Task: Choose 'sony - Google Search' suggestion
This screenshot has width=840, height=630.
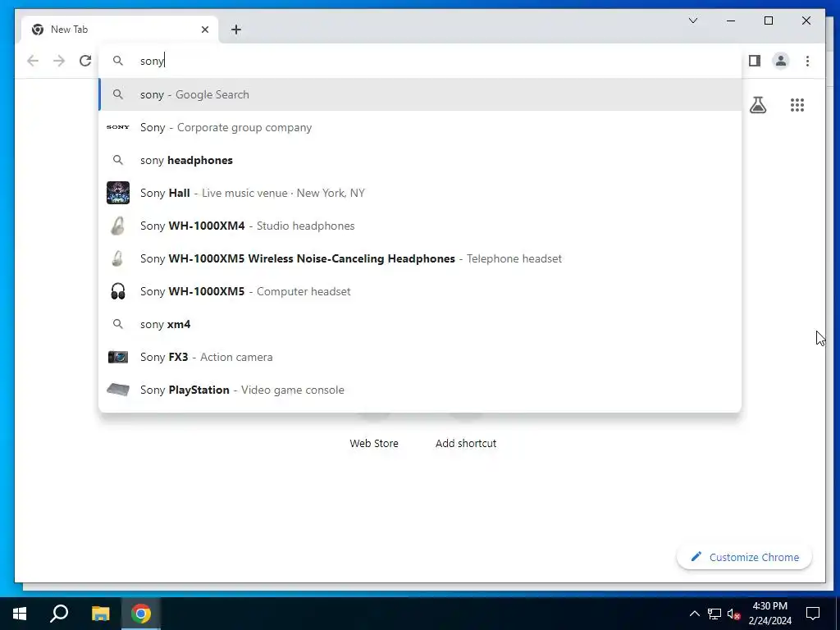Action: [420, 94]
